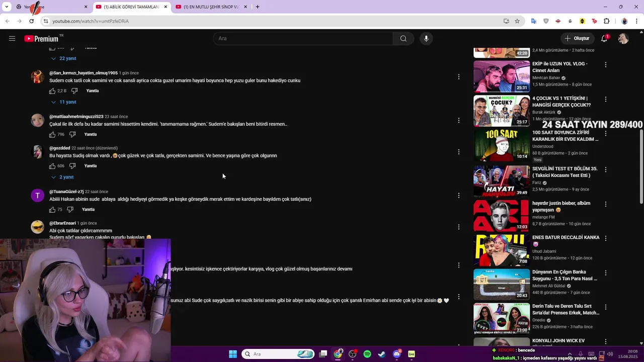This screenshot has width=644, height=362.
Task: Open Dünyanın En Çılgın Banka Soygunu thumbnail
Action: [502, 285]
